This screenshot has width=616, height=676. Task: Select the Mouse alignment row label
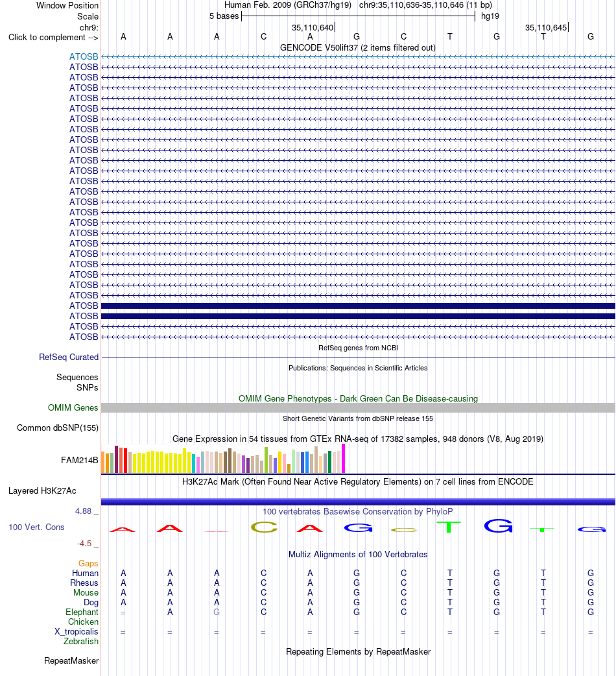[86, 593]
